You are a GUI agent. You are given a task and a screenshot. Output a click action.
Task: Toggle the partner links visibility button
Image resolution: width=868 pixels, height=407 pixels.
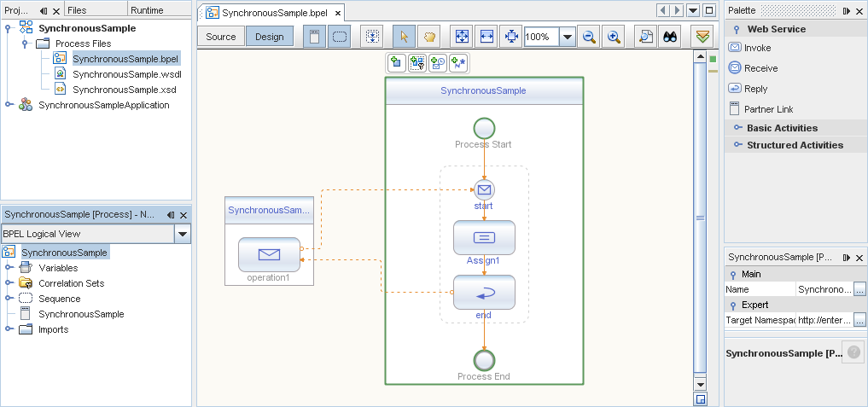314,37
